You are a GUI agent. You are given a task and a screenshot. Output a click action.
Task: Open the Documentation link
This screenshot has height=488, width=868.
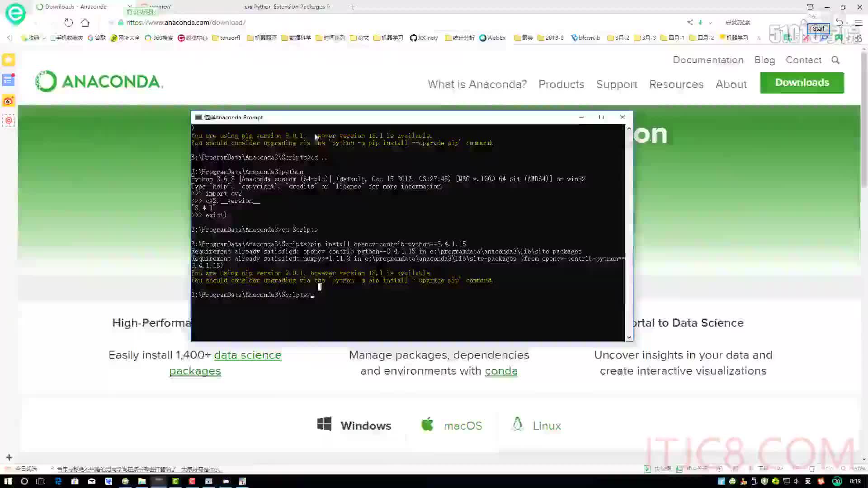[x=708, y=60]
